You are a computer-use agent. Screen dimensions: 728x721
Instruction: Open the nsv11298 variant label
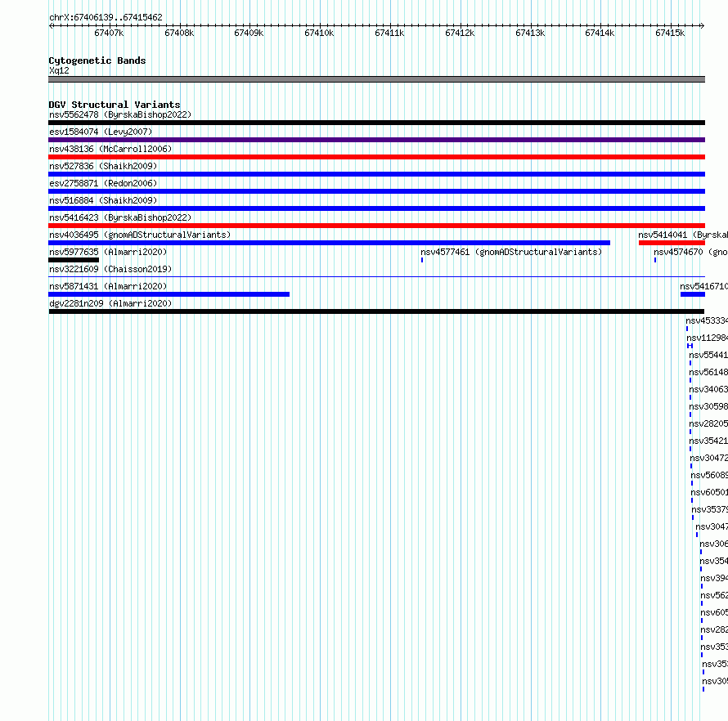pyautogui.click(x=707, y=338)
